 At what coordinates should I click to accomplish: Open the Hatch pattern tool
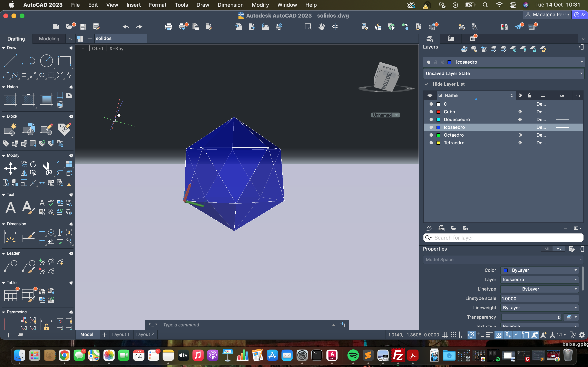10,100
